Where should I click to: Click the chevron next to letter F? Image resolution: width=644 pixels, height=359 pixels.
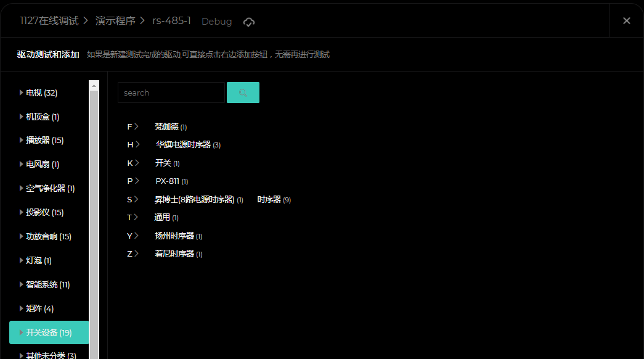(136, 127)
